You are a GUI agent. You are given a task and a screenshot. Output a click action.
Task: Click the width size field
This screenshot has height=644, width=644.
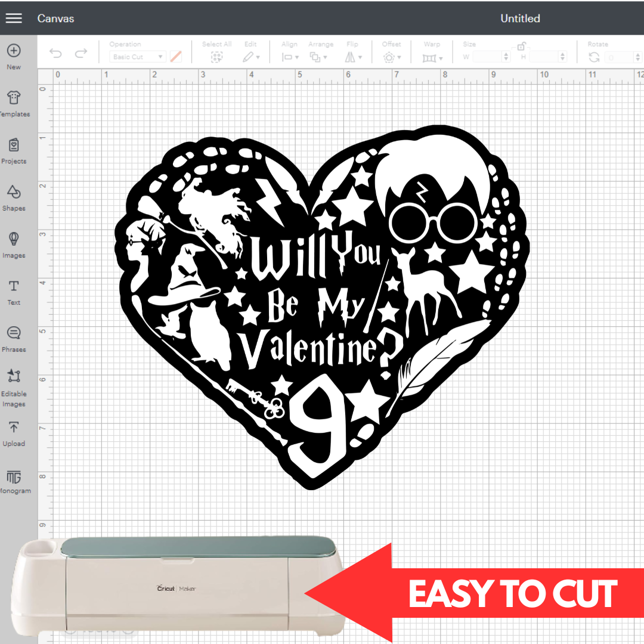tap(487, 57)
